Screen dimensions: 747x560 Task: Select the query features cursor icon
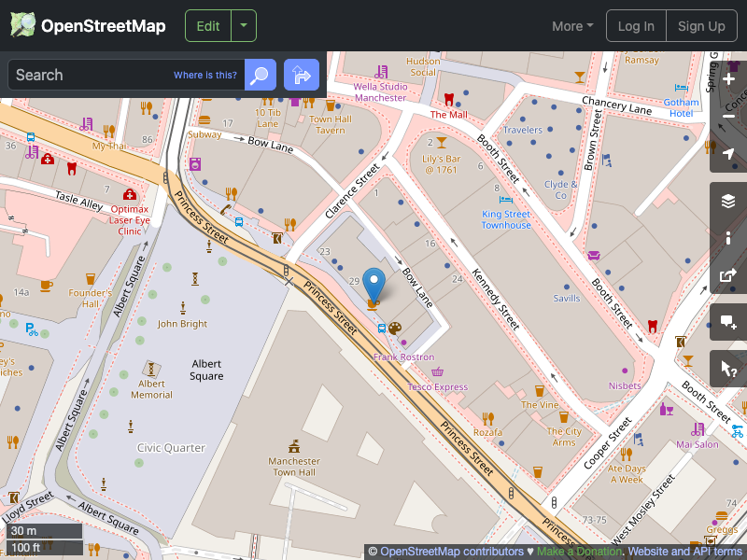[x=729, y=368]
